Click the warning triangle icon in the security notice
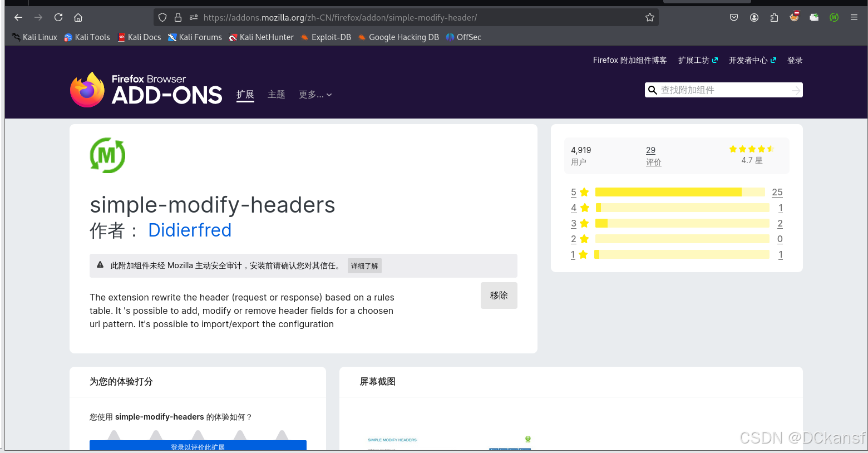Viewport: 868px width, 453px height. tap(100, 265)
